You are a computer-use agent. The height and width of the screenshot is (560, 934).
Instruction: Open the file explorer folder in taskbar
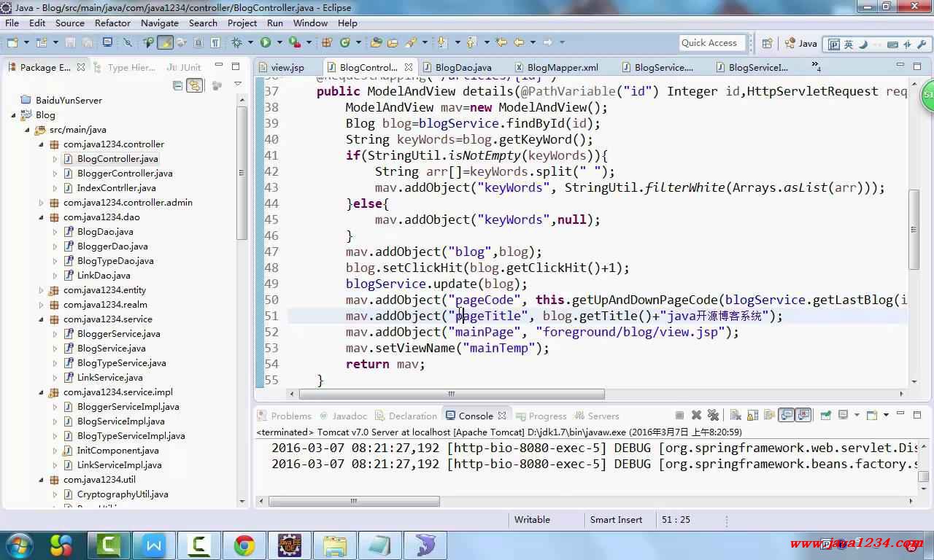(x=335, y=545)
